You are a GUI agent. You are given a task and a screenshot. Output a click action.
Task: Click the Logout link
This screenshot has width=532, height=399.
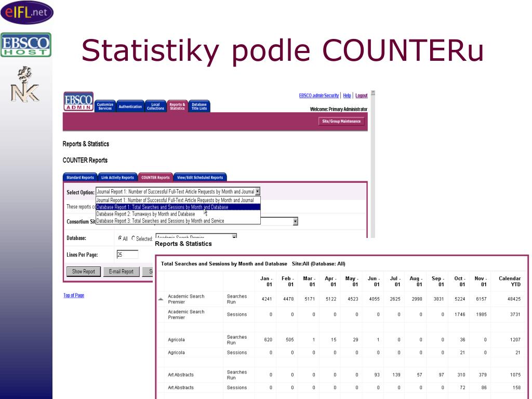click(362, 96)
